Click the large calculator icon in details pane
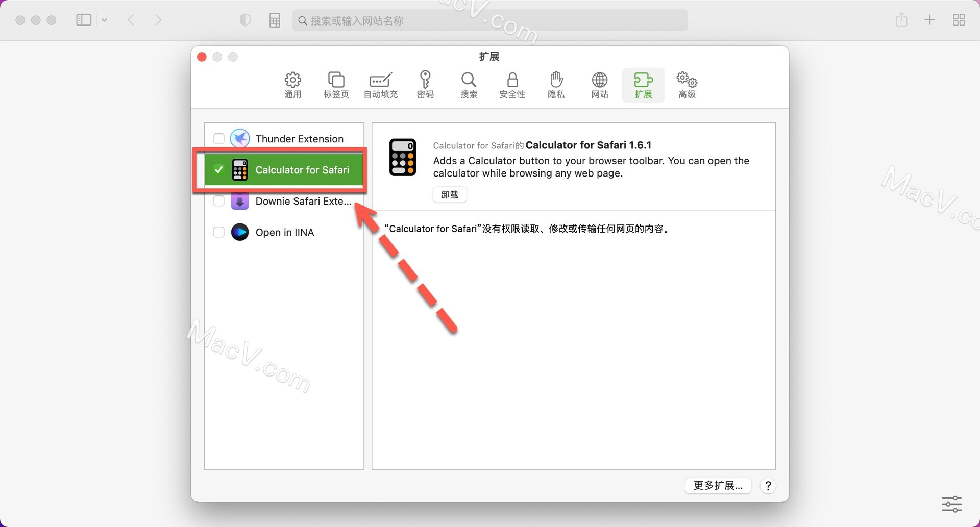Screen dimensions: 980x527 click(x=403, y=157)
